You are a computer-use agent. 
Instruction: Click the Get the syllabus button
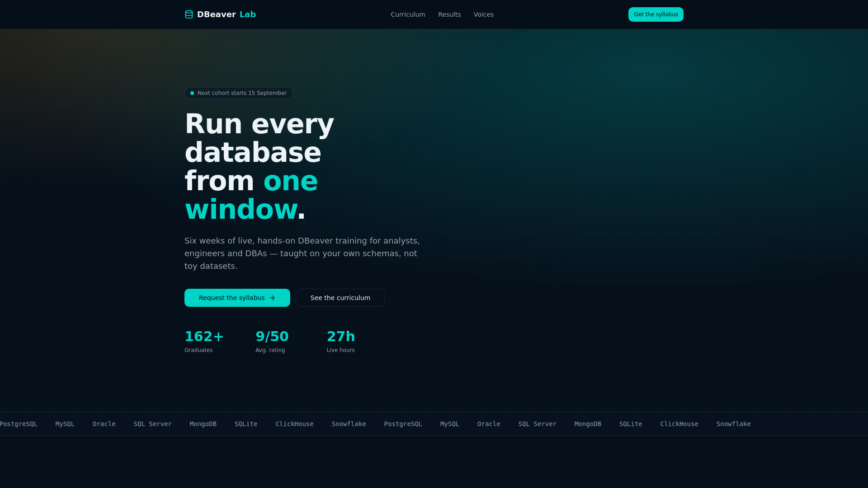tap(656, 14)
